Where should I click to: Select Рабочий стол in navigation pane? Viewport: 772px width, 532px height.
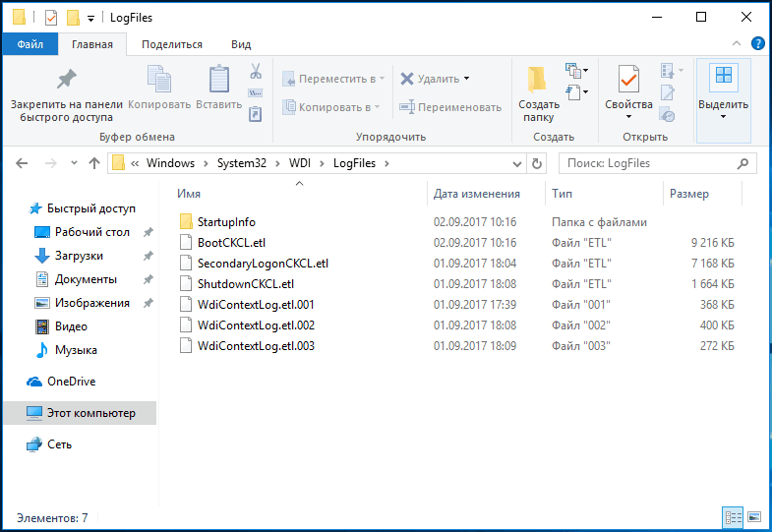[92, 232]
